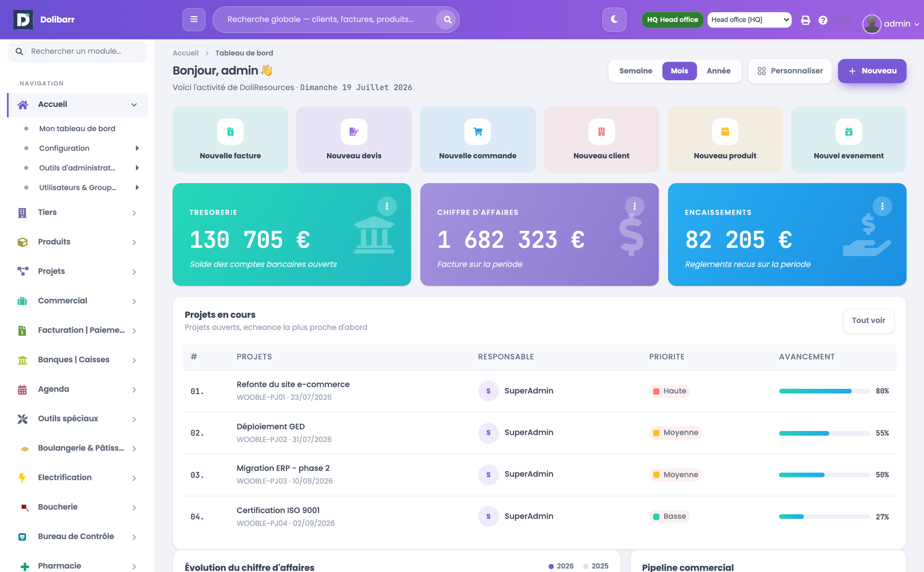Click the Nouvelle commande cart icon

477,132
